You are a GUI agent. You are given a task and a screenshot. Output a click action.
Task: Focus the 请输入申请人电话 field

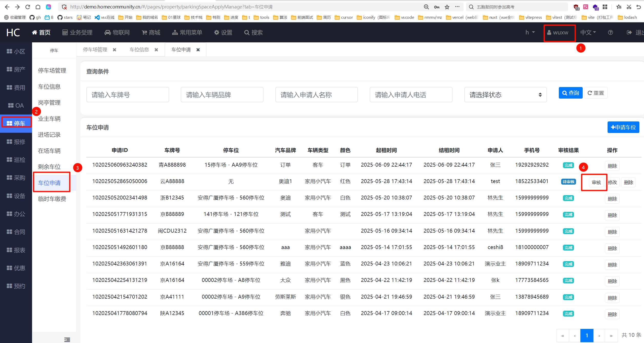click(411, 95)
